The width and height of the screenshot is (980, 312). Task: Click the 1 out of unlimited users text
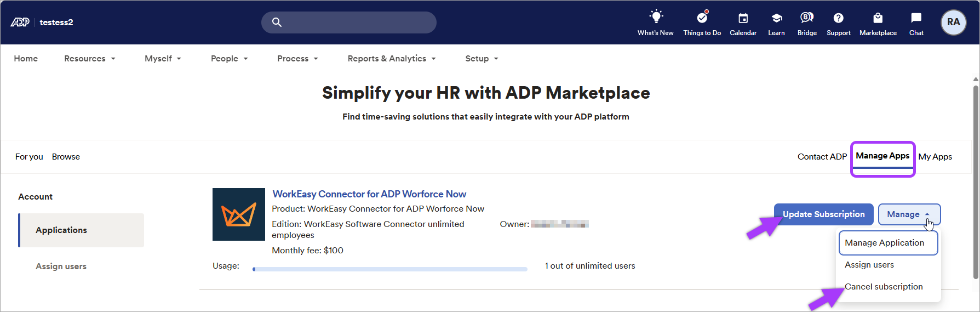(x=590, y=266)
